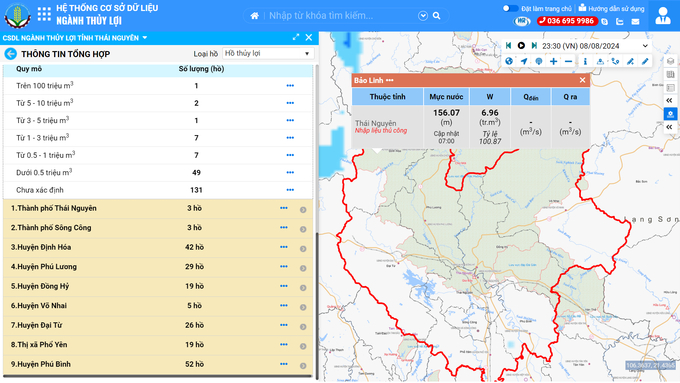Open the apps grid menu in header
The image size is (680, 383).
click(x=44, y=14)
